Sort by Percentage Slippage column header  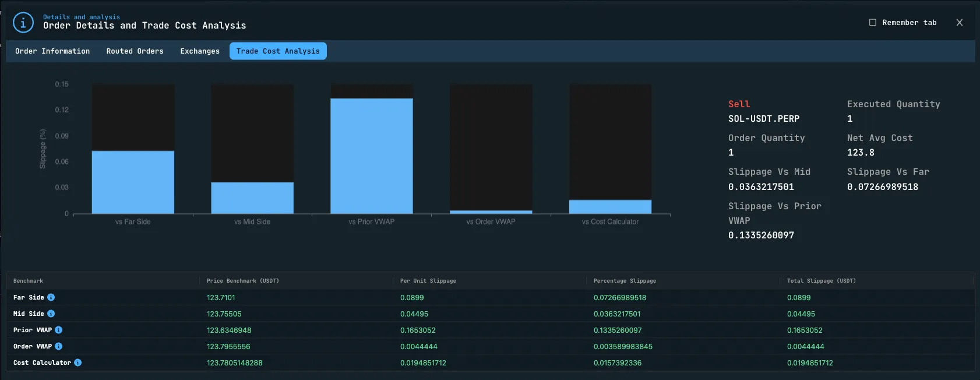point(625,281)
